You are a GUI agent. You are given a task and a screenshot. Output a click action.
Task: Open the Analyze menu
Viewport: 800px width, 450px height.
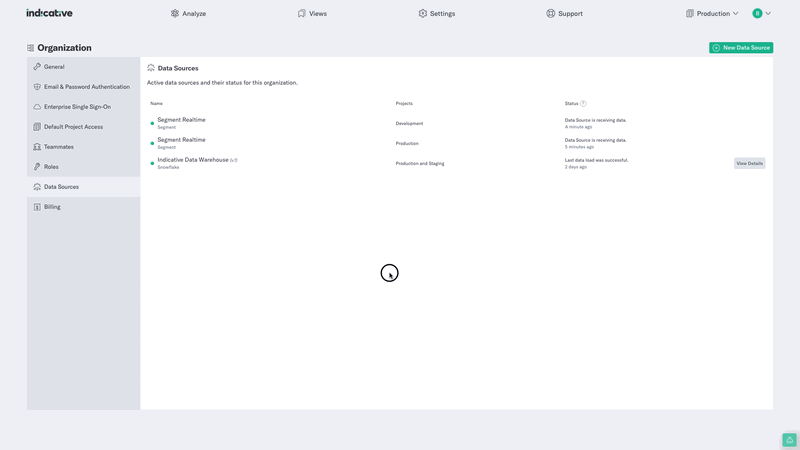pos(188,13)
